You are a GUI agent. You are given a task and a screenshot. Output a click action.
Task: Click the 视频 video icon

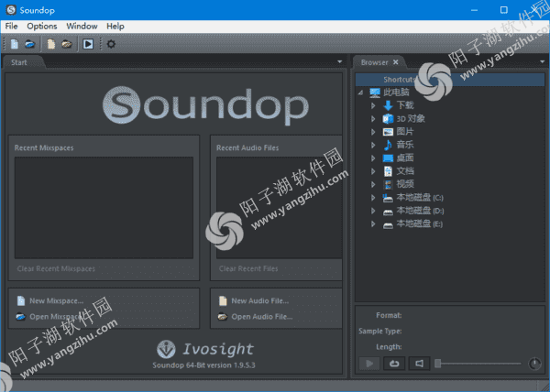pos(388,184)
